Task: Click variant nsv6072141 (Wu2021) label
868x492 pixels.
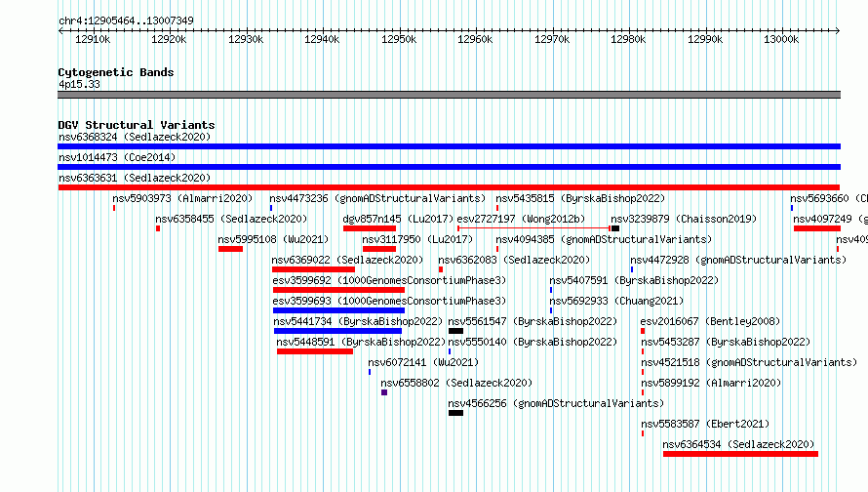Action: (x=423, y=362)
